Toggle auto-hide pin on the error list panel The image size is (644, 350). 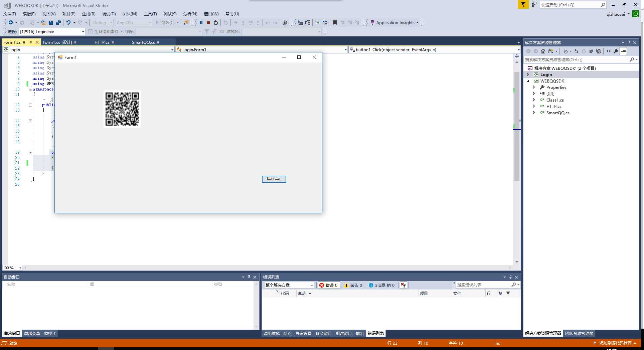coord(510,277)
